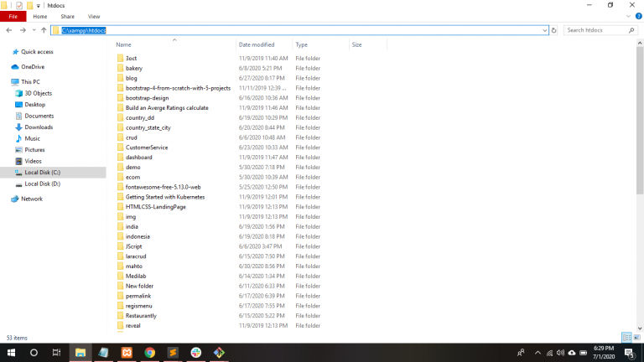Click the Back navigation arrow
The image size is (644, 362).
pyautogui.click(x=8, y=30)
